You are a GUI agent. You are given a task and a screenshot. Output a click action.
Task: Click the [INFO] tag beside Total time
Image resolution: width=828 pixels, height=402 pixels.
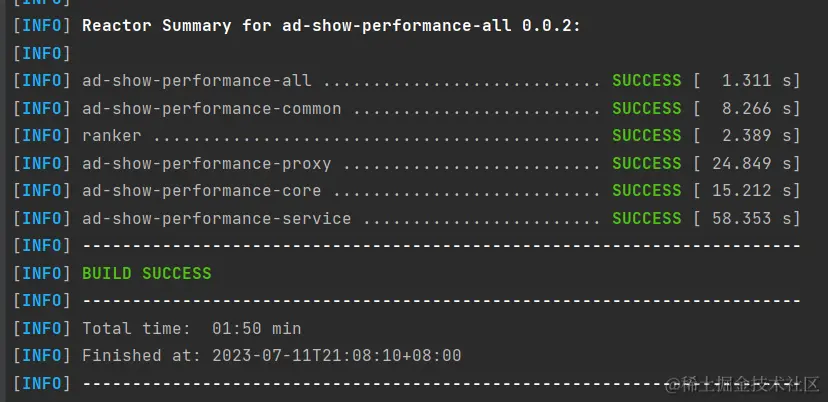coord(42,328)
